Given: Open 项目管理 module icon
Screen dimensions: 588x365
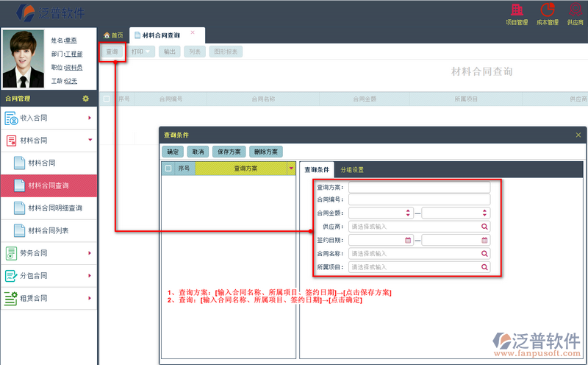Looking at the screenshot, I should click(x=517, y=10).
